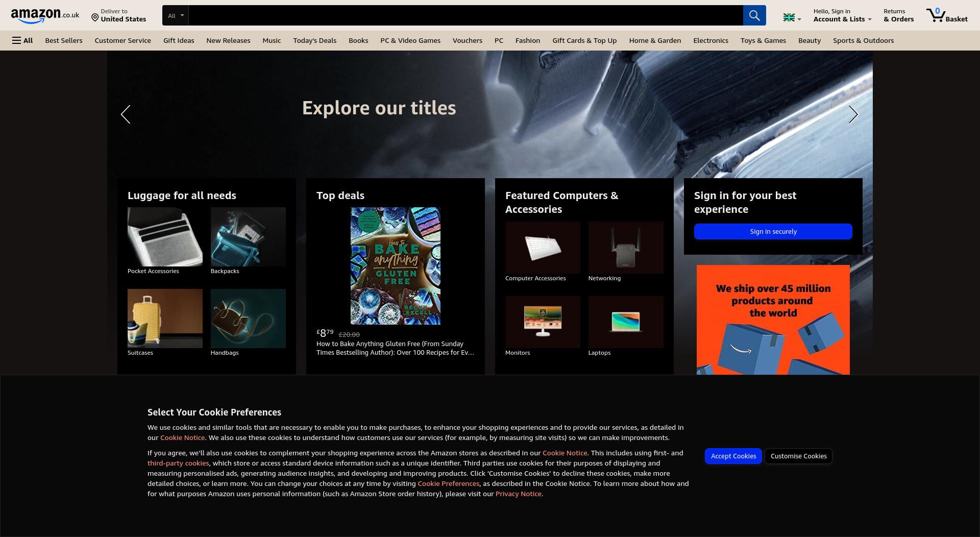Viewport: 980px width, 537px height.
Task: Click Customise Cookies button
Action: [798, 456]
